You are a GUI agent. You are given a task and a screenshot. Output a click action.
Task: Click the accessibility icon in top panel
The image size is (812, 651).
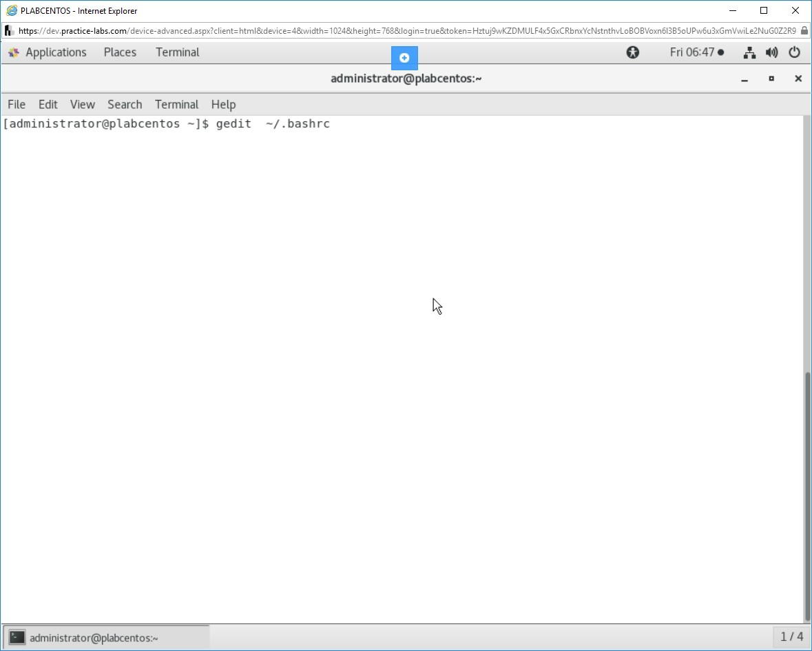(632, 52)
